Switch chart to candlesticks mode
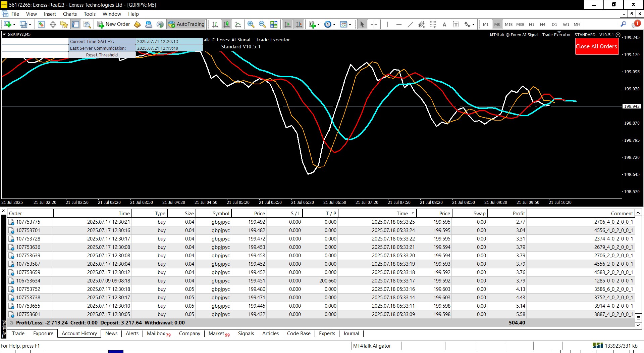Viewport: 644px width, 353px height. (226, 24)
